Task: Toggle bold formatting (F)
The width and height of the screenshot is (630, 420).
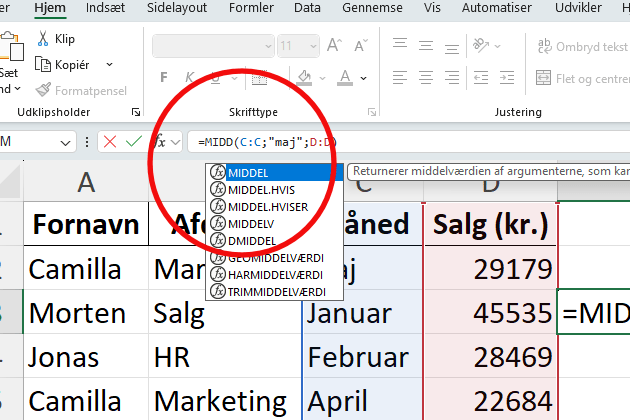Action: click(163, 78)
